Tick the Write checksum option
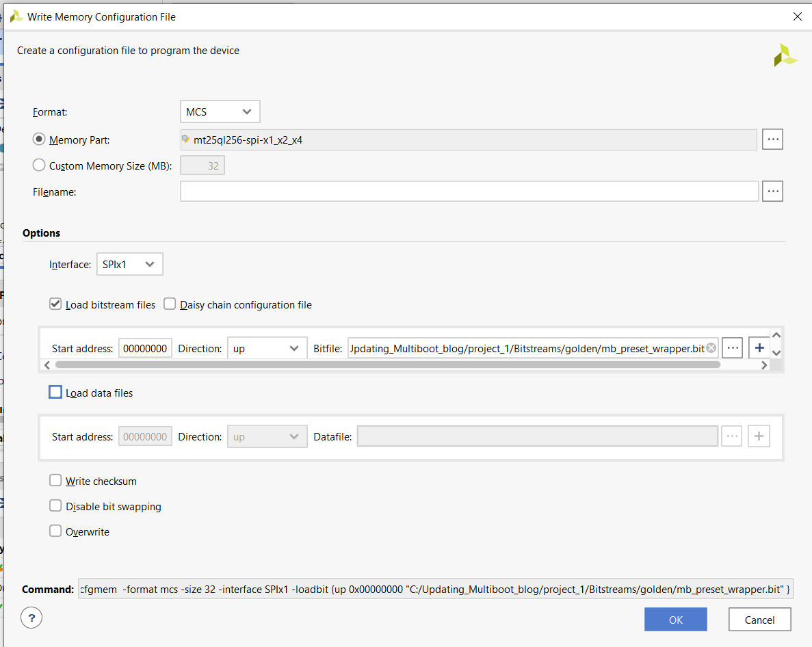The width and height of the screenshot is (812, 647). (55, 481)
